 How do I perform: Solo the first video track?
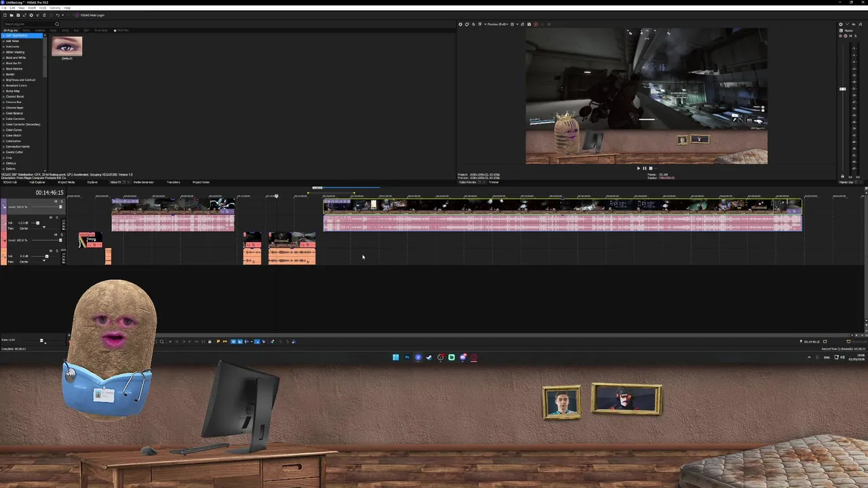(62, 201)
